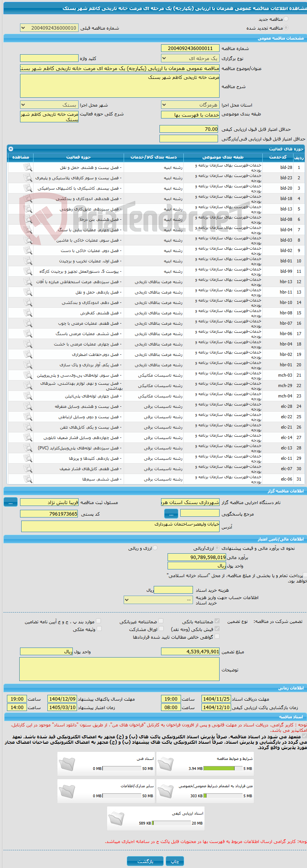Click the quality evaluation file size bar
307x868 pixels.
(x=171, y=823)
